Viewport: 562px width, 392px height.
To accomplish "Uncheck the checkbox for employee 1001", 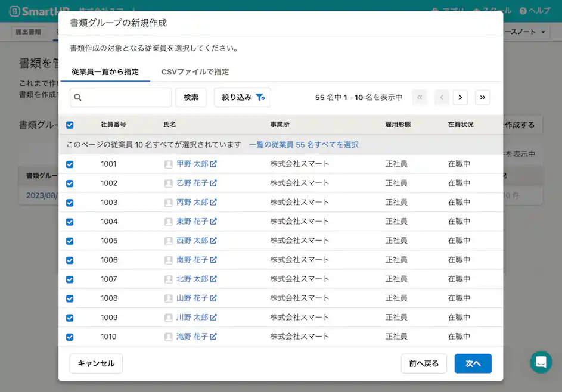I will 70,164.
